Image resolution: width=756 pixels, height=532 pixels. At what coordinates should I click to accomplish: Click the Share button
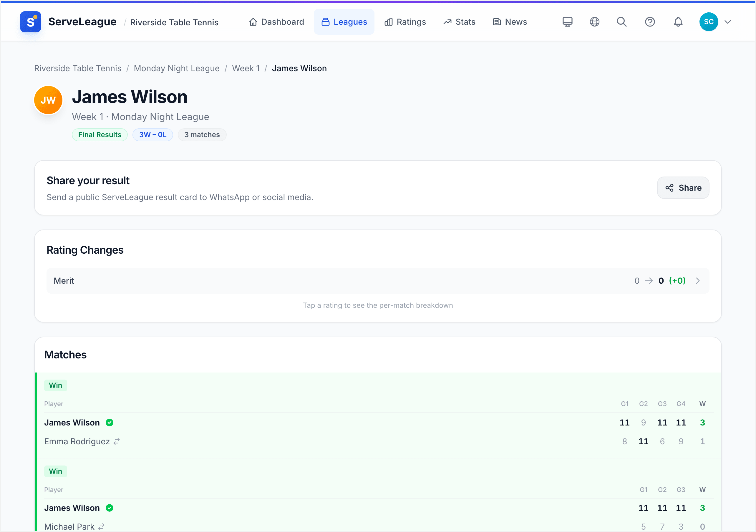point(683,188)
